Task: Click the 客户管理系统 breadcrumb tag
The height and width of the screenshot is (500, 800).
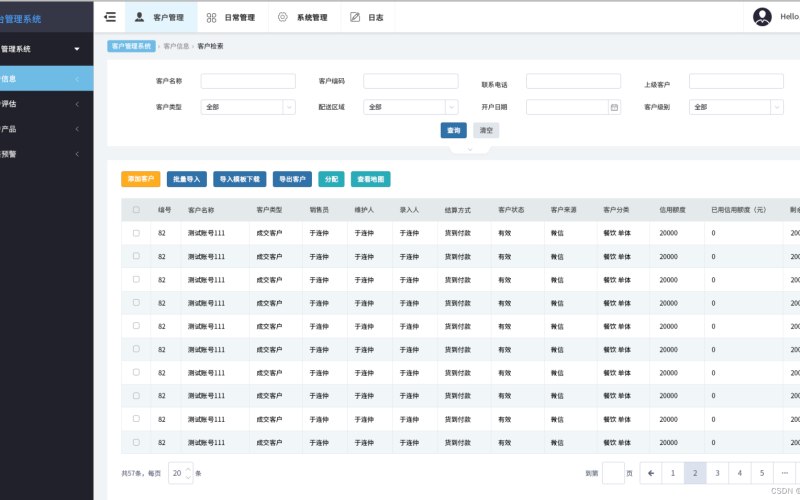Action: coord(132,46)
